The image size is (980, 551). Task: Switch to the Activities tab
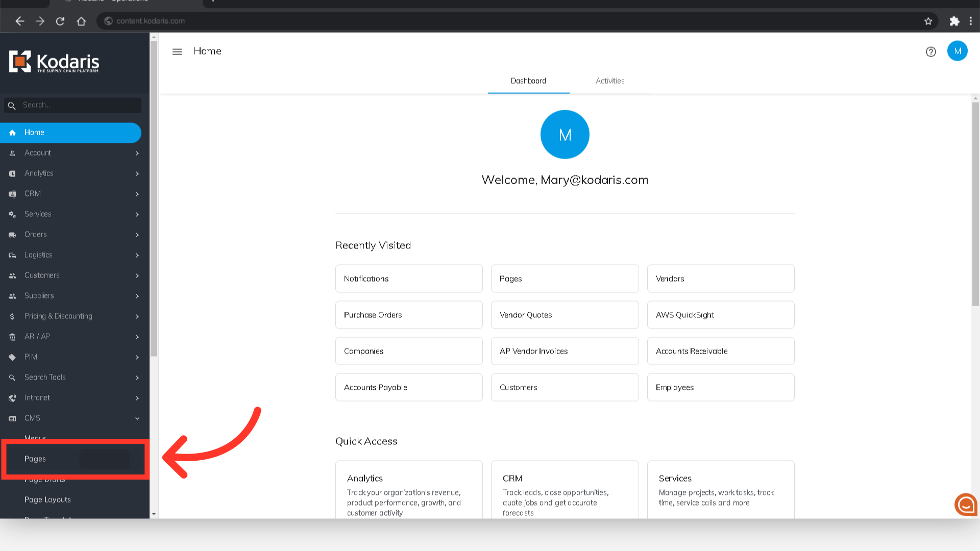(609, 81)
